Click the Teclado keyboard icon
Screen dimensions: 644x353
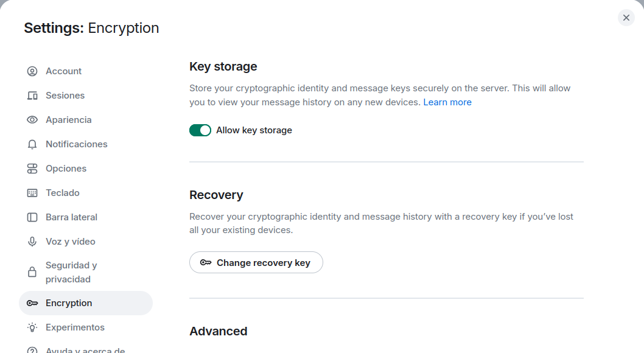click(x=32, y=193)
